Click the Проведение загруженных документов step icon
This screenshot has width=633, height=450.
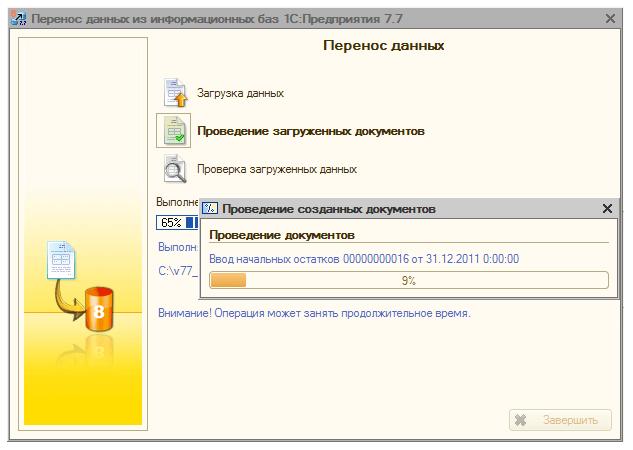pyautogui.click(x=174, y=131)
